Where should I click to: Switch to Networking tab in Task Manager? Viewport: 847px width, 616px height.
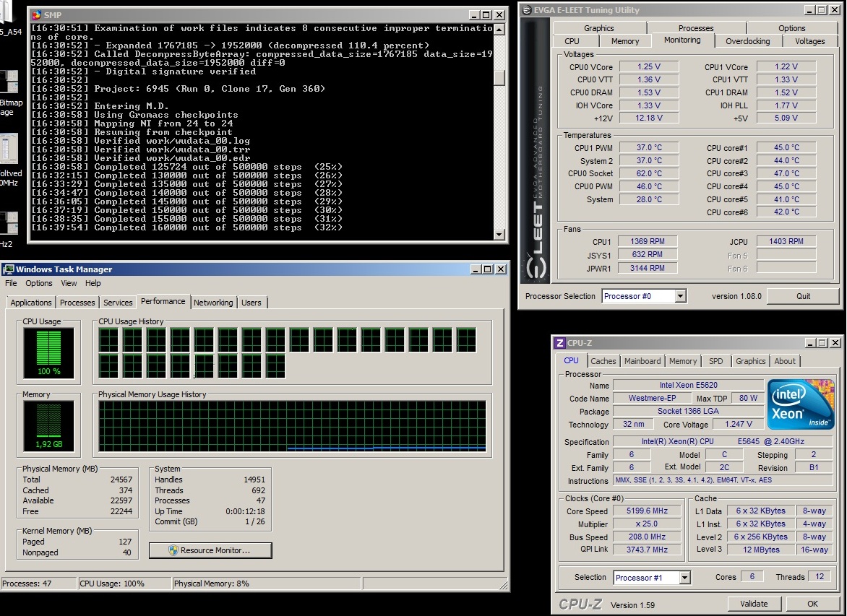pos(212,303)
